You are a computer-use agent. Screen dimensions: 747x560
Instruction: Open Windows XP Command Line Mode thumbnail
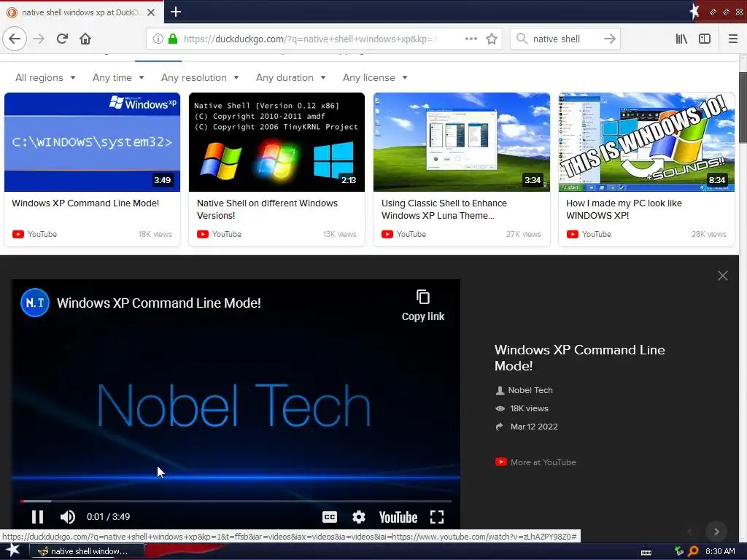click(92, 142)
